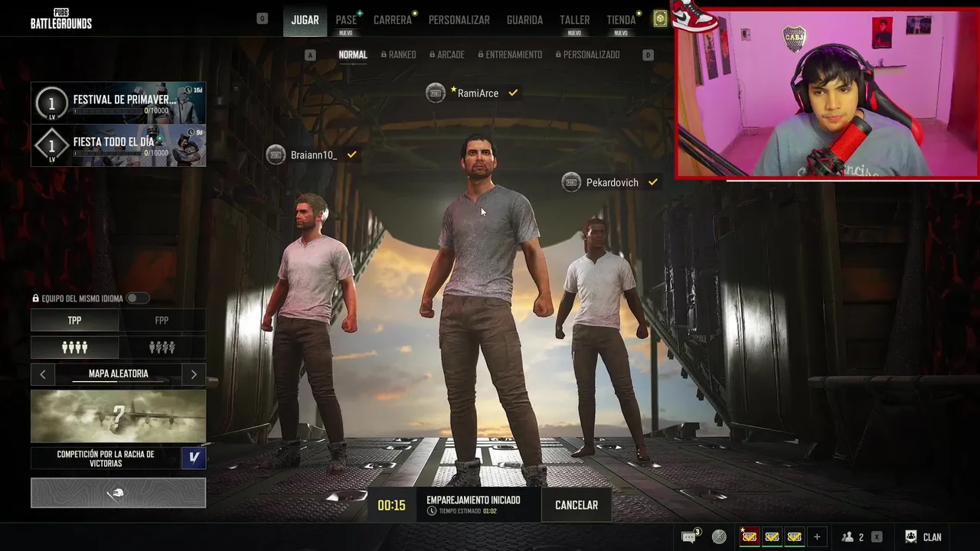
Task: Click Braiann10_'s ready checkmark
Action: pyautogui.click(x=351, y=155)
